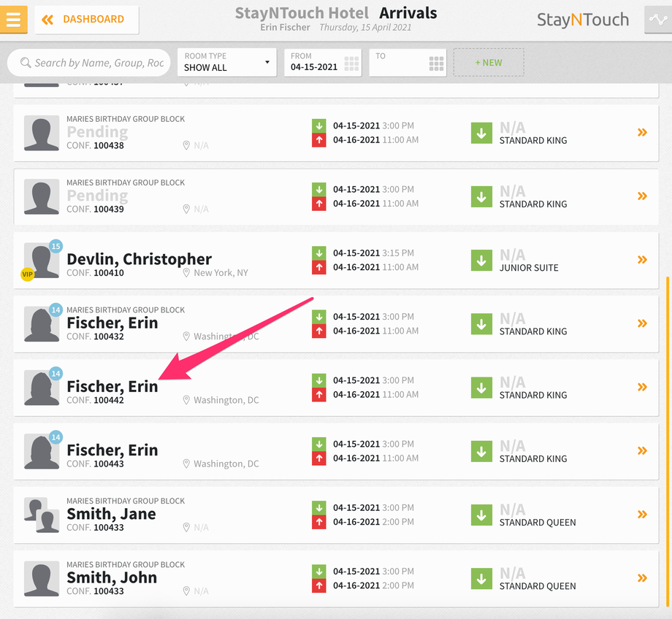
Task: Select Devlin, Christopher avatar with VIP badge
Action: click(x=42, y=261)
